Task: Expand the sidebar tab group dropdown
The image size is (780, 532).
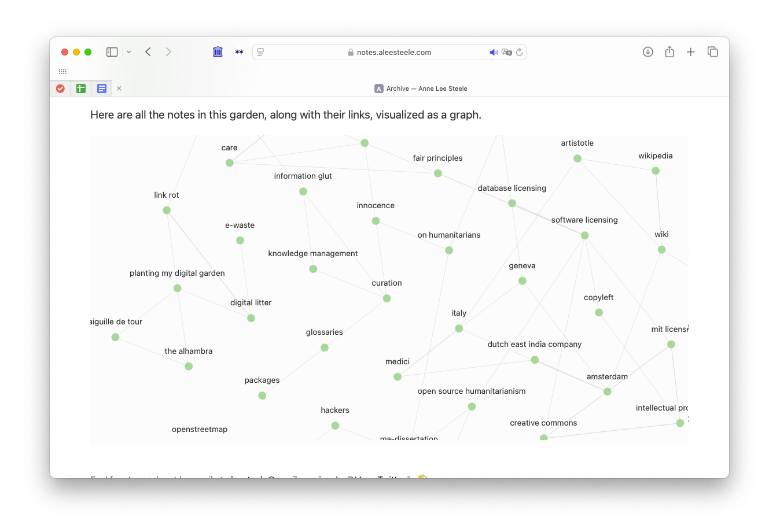Action: point(128,52)
